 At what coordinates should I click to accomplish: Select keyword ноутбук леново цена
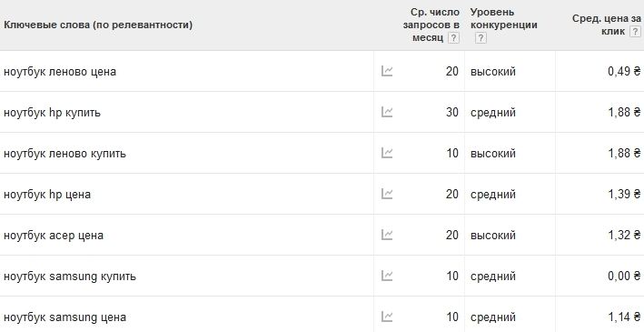click(60, 72)
